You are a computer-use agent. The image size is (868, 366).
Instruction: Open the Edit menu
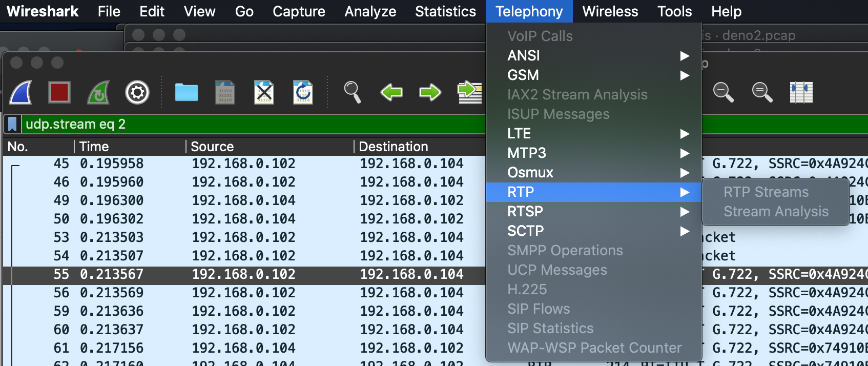click(x=152, y=11)
